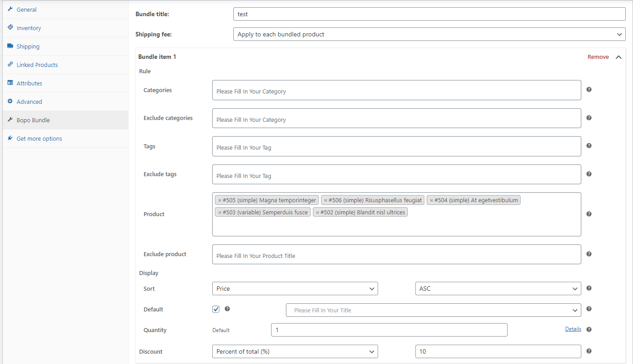The image size is (633, 364).
Task: Click the Exclude product input field
Action: pos(397,254)
